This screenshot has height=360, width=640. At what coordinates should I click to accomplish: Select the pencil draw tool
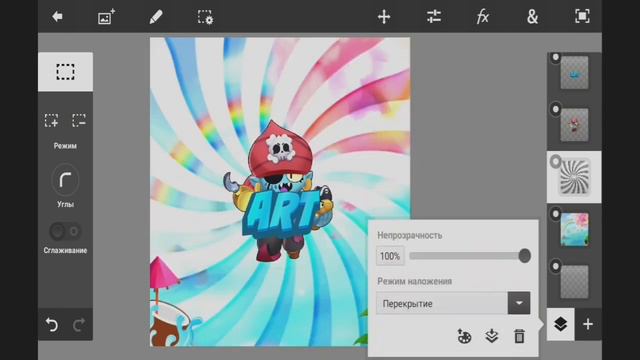pos(156,17)
